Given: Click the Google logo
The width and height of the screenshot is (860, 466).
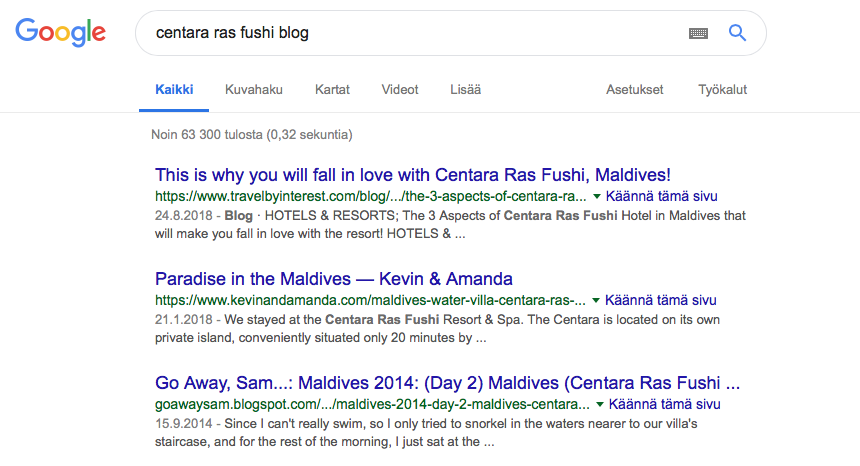Looking at the screenshot, I should (x=60, y=33).
